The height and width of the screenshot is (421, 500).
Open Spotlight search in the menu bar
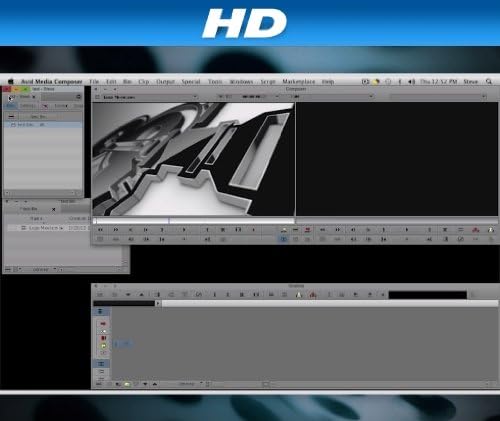click(x=489, y=81)
